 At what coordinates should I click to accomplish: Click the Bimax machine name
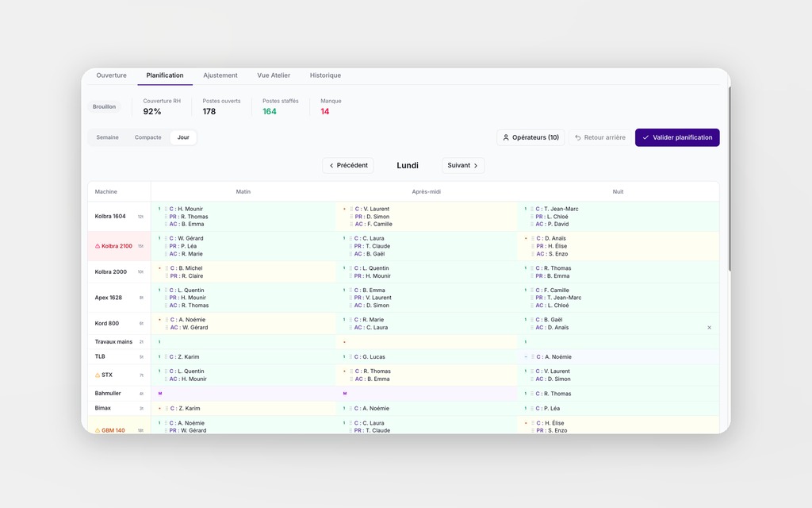(102, 408)
